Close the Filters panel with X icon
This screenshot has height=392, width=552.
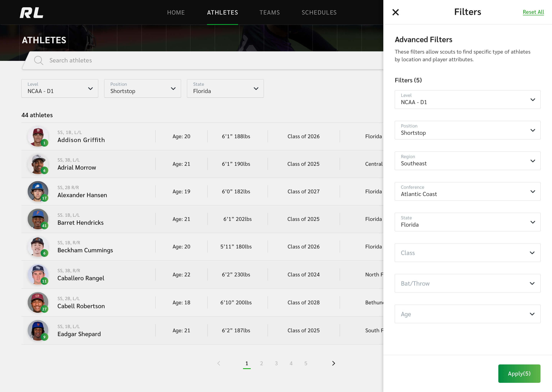coord(395,12)
